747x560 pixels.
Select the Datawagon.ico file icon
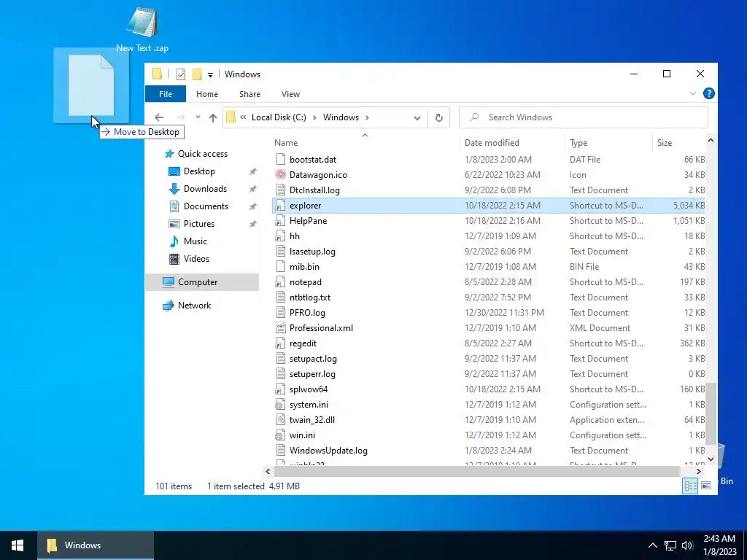tap(281, 175)
